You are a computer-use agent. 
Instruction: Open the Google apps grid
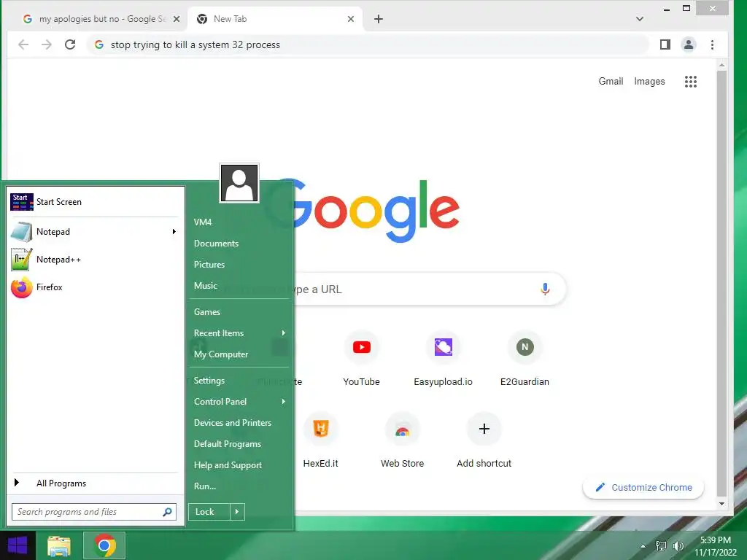pos(691,82)
